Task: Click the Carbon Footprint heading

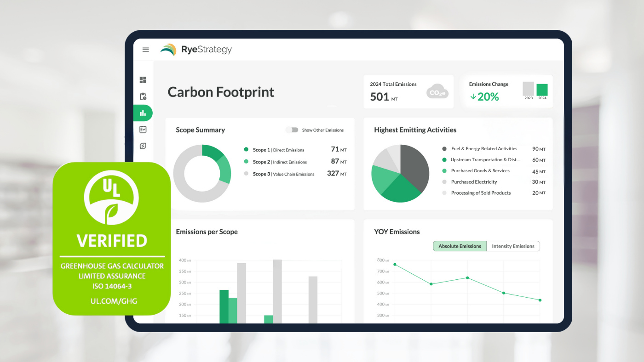Action: pyautogui.click(x=221, y=92)
